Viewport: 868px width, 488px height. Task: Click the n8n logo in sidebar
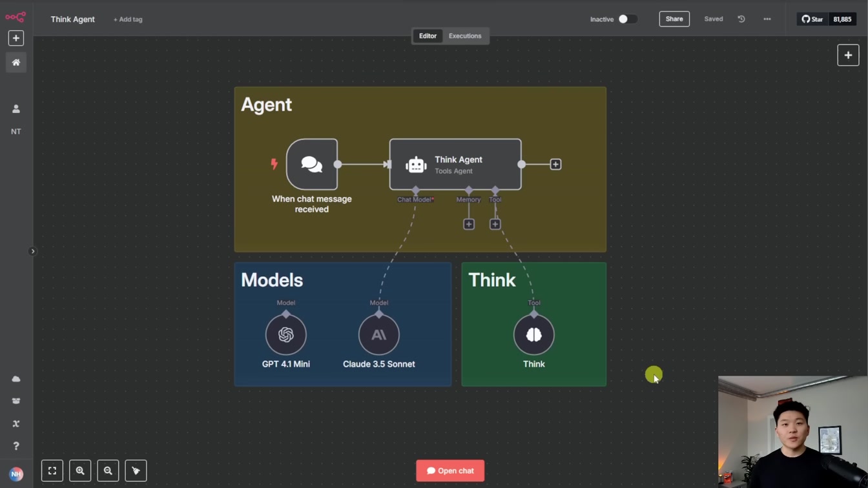[15, 17]
